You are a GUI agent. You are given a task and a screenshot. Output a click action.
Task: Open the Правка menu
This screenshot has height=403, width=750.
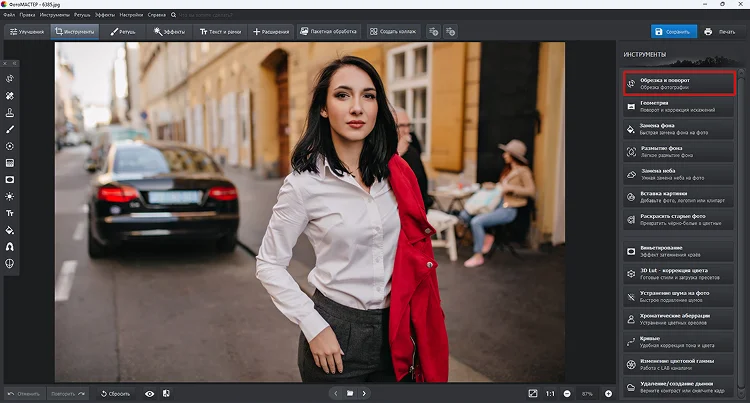(27, 15)
